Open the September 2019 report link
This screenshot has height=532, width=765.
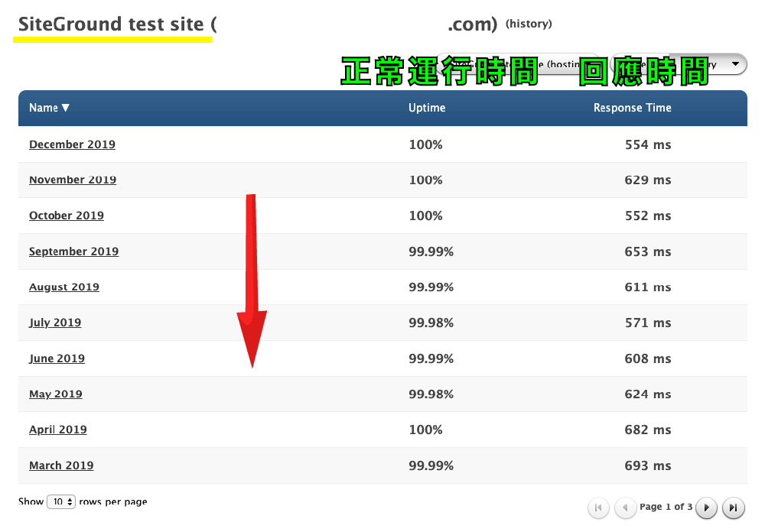click(x=73, y=251)
